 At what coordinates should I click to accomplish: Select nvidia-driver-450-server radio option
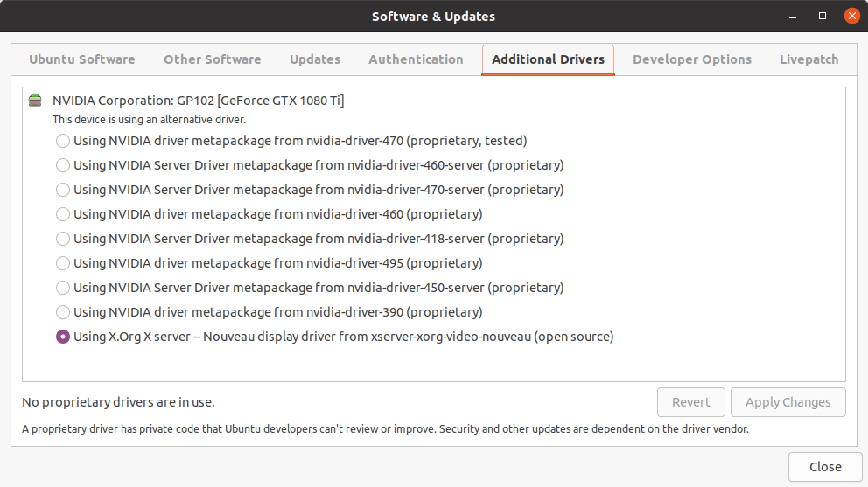pos(63,288)
